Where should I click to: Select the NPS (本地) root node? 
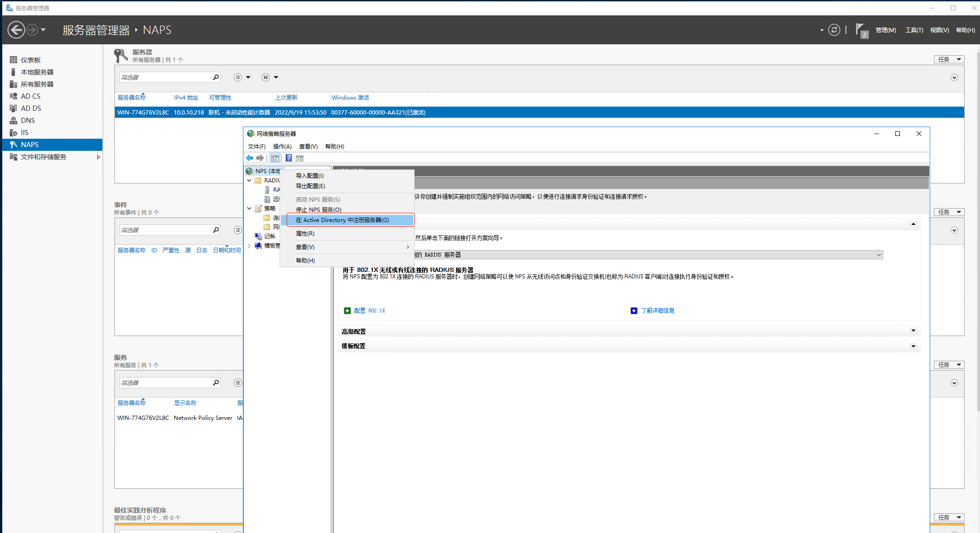263,171
